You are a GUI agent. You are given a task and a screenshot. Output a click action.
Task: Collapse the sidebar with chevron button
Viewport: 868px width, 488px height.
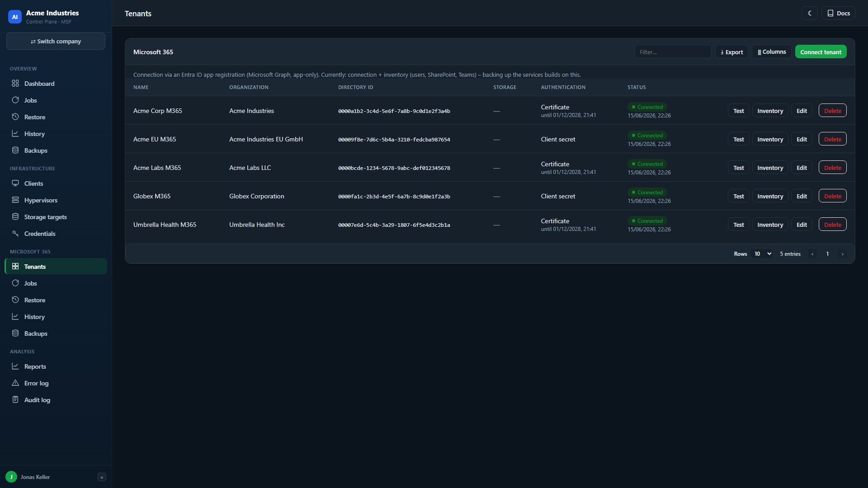coord(102,477)
